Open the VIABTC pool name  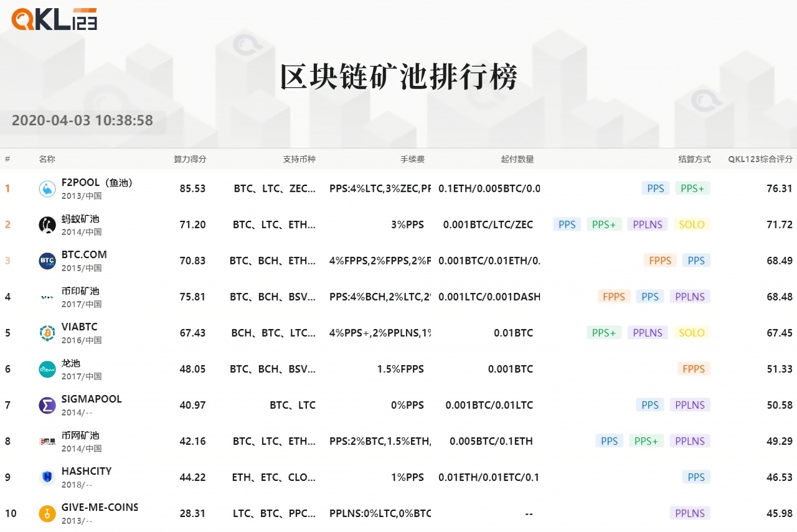80,327
